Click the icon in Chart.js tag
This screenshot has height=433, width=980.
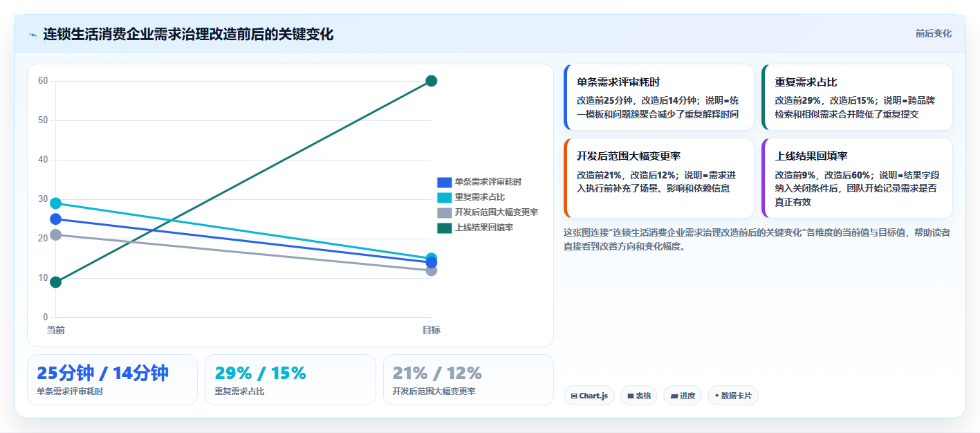[x=574, y=396]
